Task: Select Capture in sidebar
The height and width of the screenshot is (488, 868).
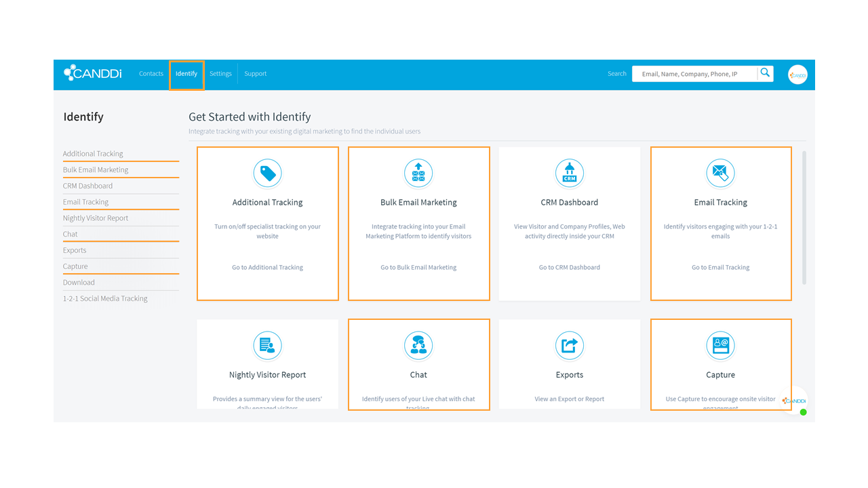Action: point(75,266)
